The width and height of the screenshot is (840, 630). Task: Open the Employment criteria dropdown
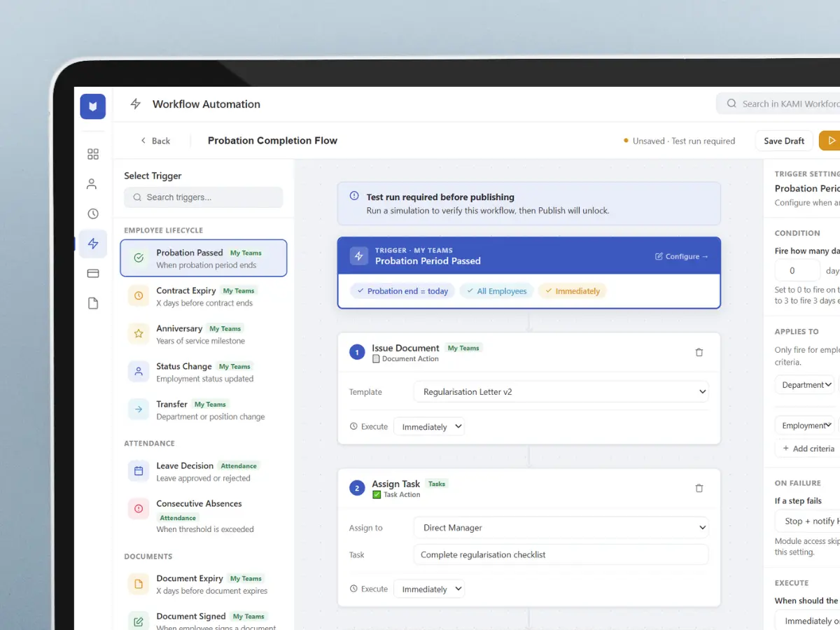[x=806, y=426]
